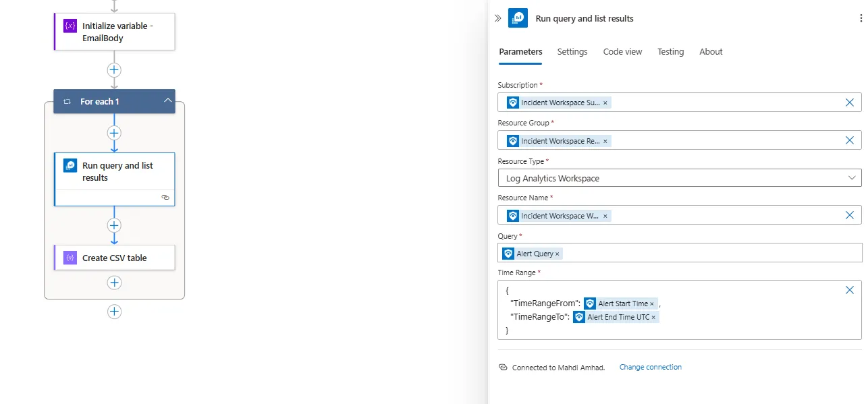The width and height of the screenshot is (868, 404).
Task: Clear the Time Range field with X
Action: [x=850, y=290]
